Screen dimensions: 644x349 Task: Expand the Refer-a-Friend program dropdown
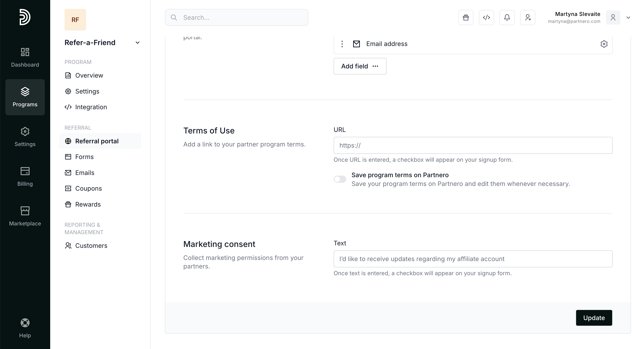137,43
